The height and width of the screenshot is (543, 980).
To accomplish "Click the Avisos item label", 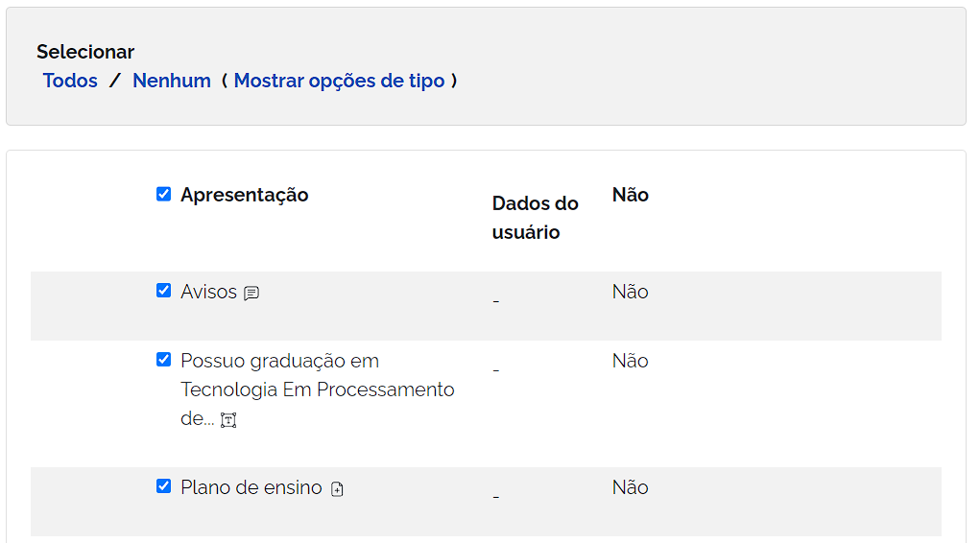I will pyautogui.click(x=208, y=292).
